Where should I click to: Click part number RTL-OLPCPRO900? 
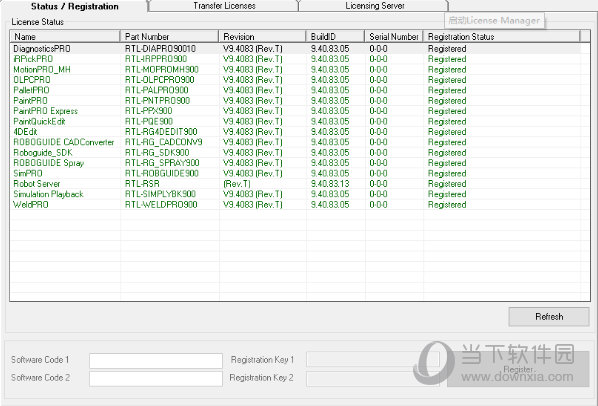[x=159, y=80]
